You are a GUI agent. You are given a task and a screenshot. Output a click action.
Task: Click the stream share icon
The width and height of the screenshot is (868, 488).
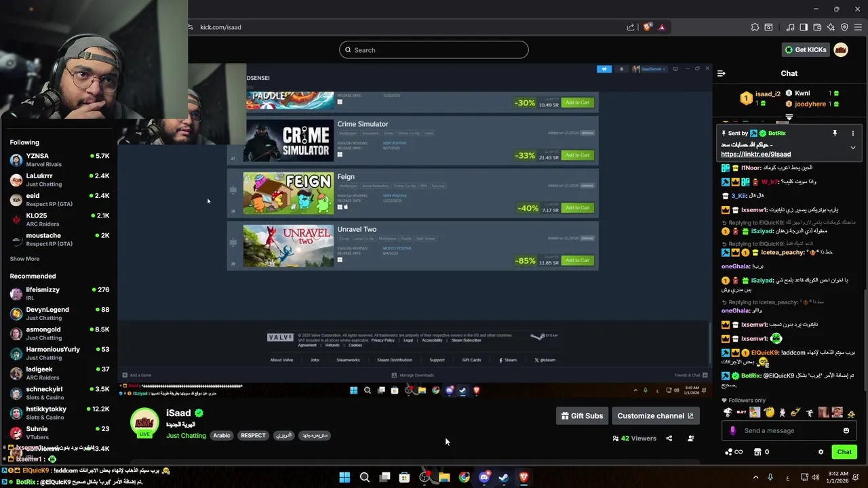coord(669,439)
